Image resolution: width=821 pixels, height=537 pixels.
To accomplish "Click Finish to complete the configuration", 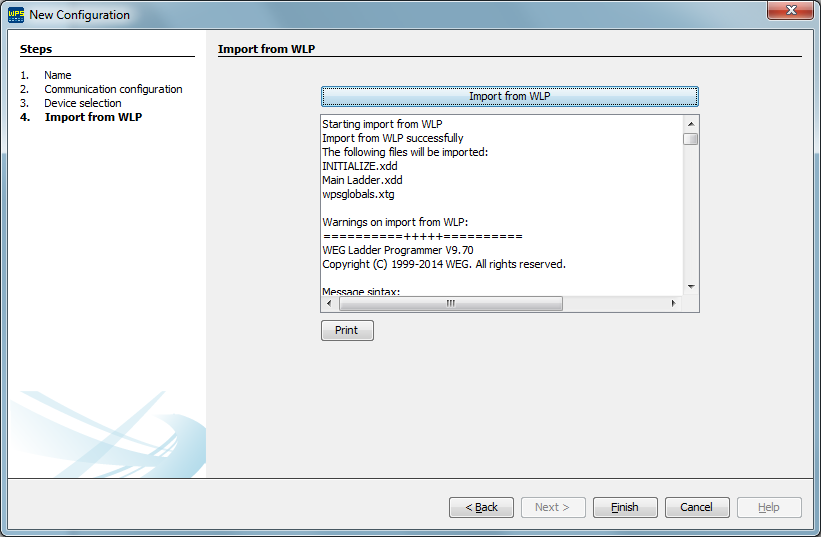I will [x=625, y=507].
